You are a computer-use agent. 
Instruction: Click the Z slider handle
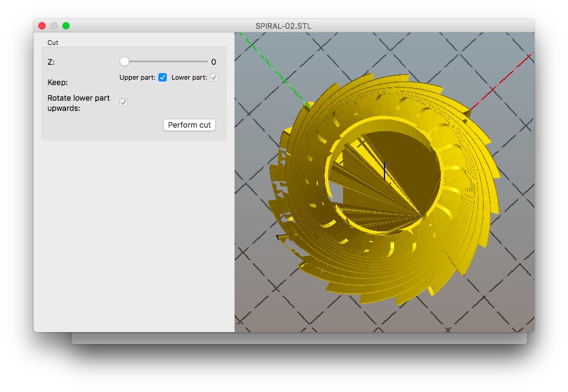[x=124, y=62]
